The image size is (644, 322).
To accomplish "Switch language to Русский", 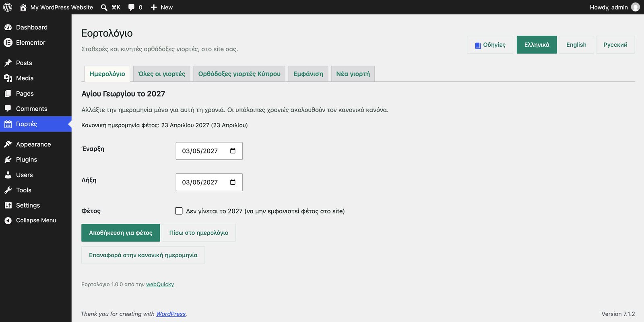I will coord(615,45).
